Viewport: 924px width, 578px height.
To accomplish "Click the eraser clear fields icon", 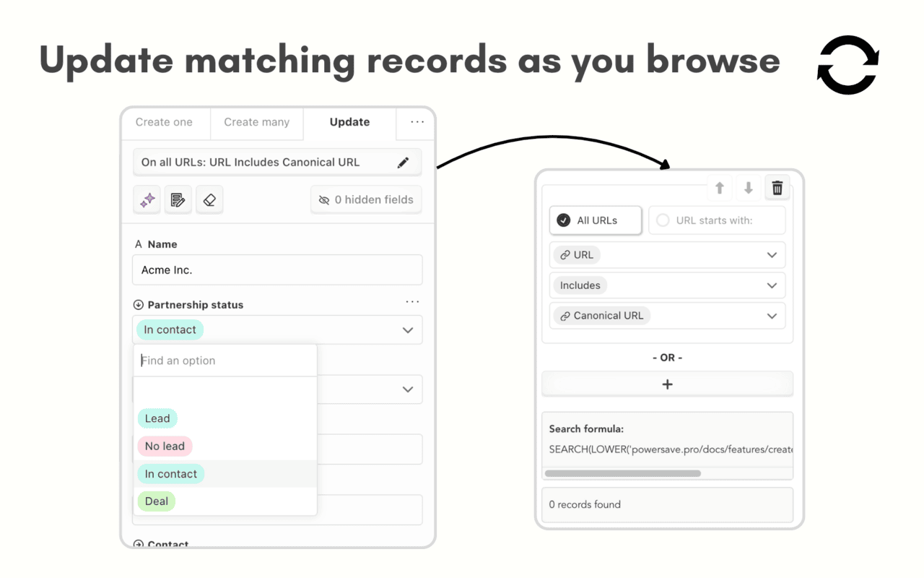I will pos(209,200).
